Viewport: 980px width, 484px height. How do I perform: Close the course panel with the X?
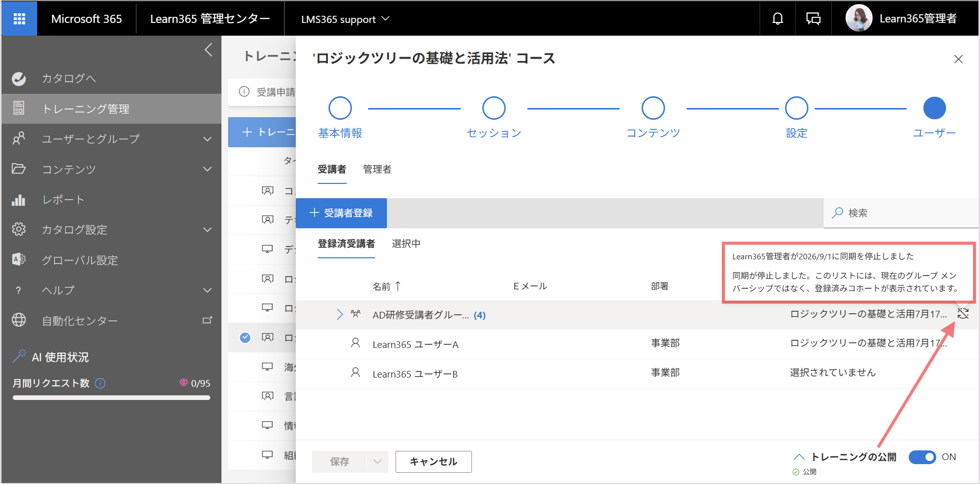(958, 59)
